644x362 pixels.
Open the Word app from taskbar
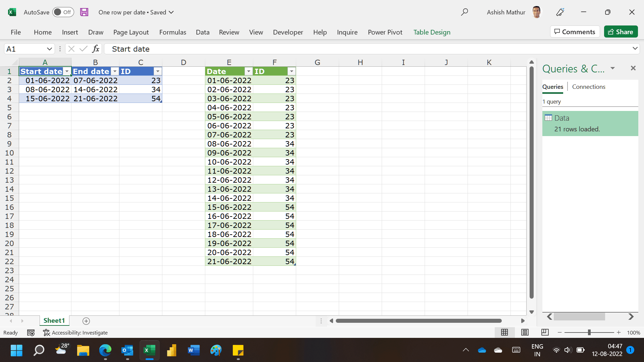194,351
